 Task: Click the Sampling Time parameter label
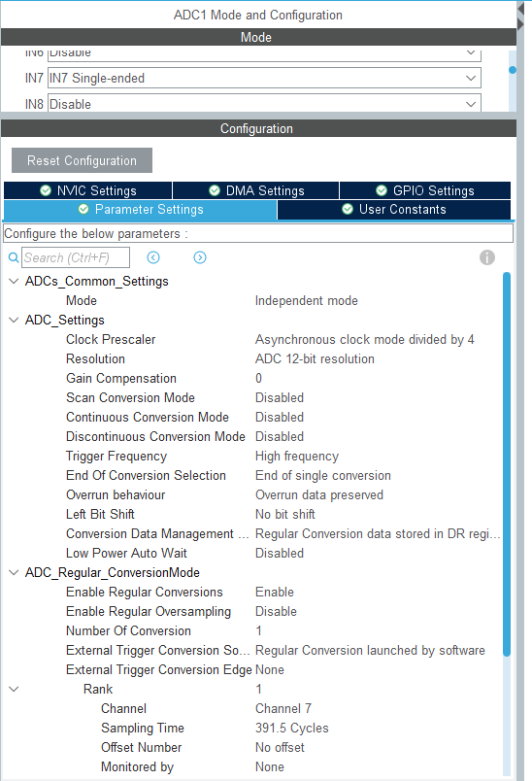(143, 729)
